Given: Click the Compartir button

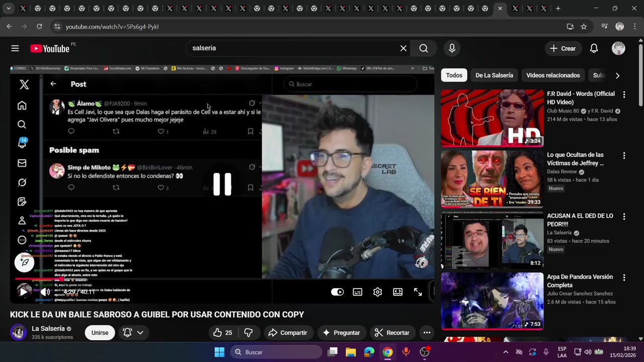Looking at the screenshot, I should coord(287,333).
